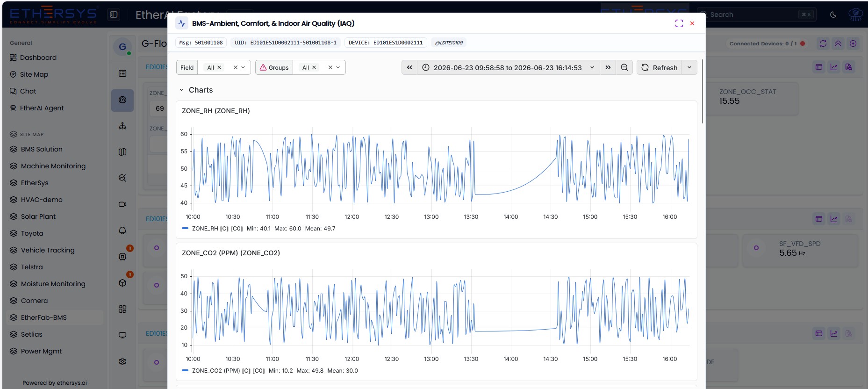Toggle fullscreen for the IAQ chart dialog
Image resolution: width=868 pixels, height=389 pixels.
click(679, 23)
